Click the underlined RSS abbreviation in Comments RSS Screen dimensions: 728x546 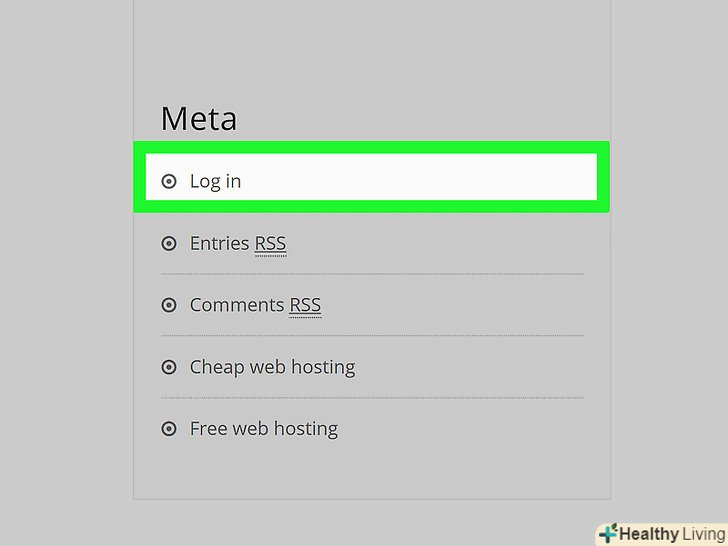305,305
